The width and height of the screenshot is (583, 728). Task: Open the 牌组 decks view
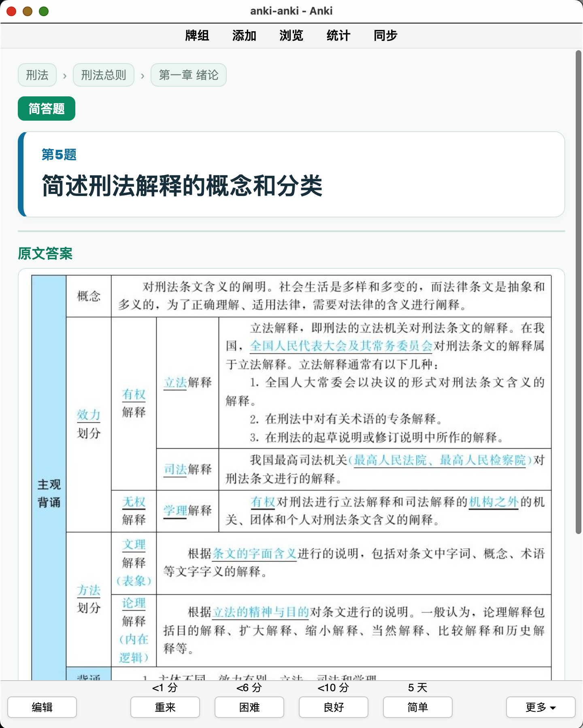pos(197,36)
